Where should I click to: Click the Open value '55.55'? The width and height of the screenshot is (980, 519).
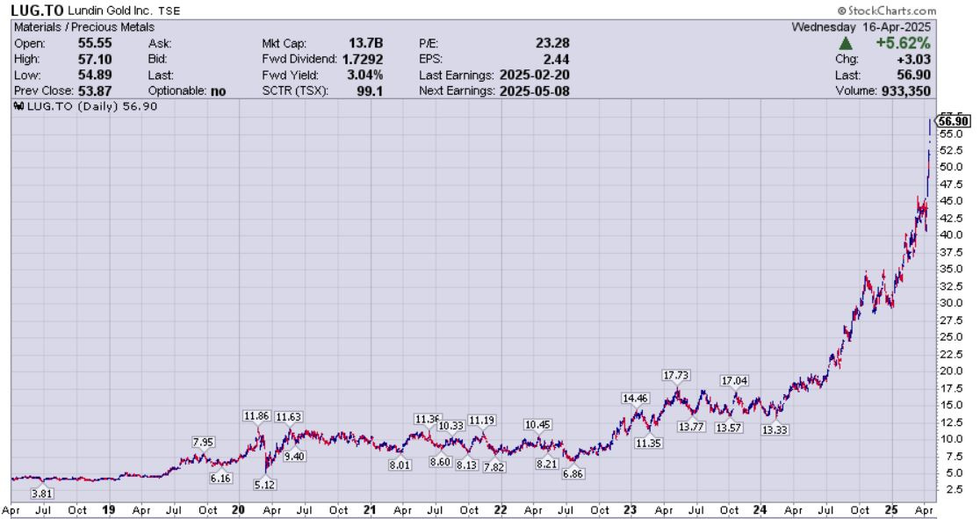coord(95,43)
